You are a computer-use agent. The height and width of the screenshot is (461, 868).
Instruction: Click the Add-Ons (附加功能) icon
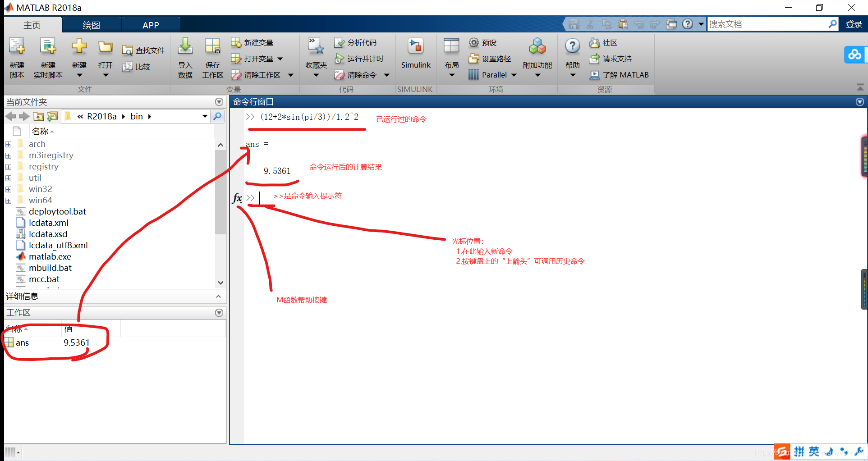pos(537,46)
